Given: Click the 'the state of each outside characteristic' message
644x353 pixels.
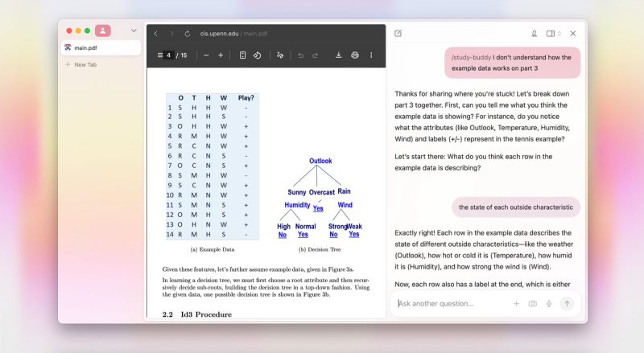Looking at the screenshot, I should (x=516, y=207).
